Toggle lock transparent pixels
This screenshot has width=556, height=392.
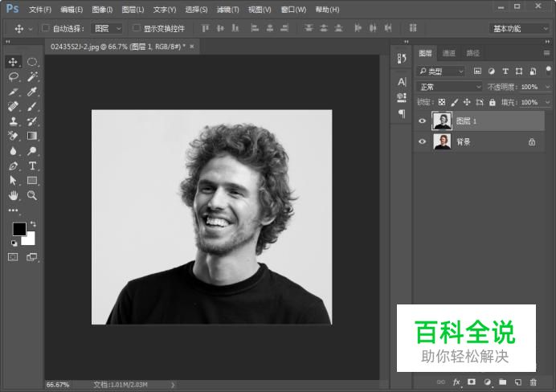click(x=442, y=102)
